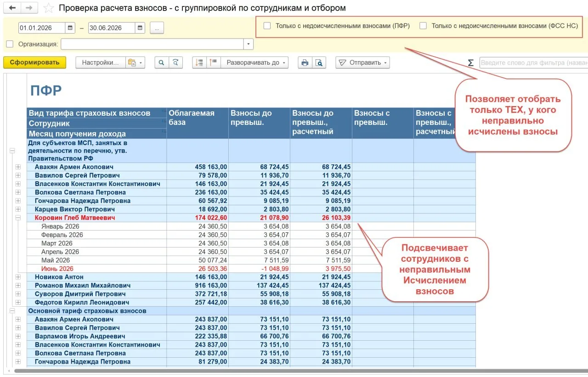
Task: Expand the Новиков Антон row
Action: click(18, 277)
